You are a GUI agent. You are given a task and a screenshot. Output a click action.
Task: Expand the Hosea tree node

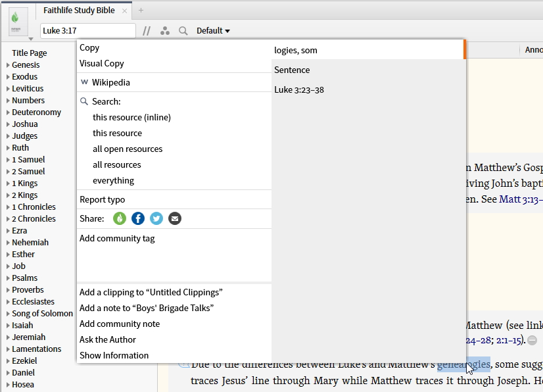8,385
